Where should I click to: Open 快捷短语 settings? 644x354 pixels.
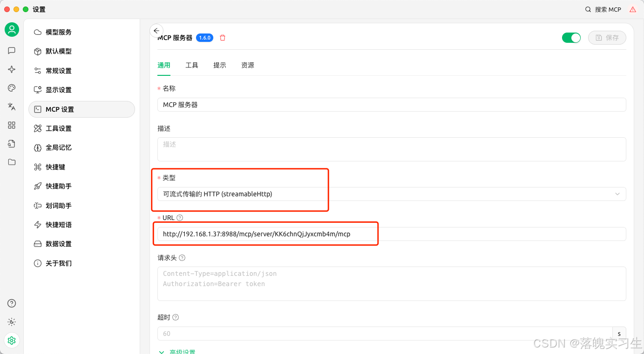point(81,225)
